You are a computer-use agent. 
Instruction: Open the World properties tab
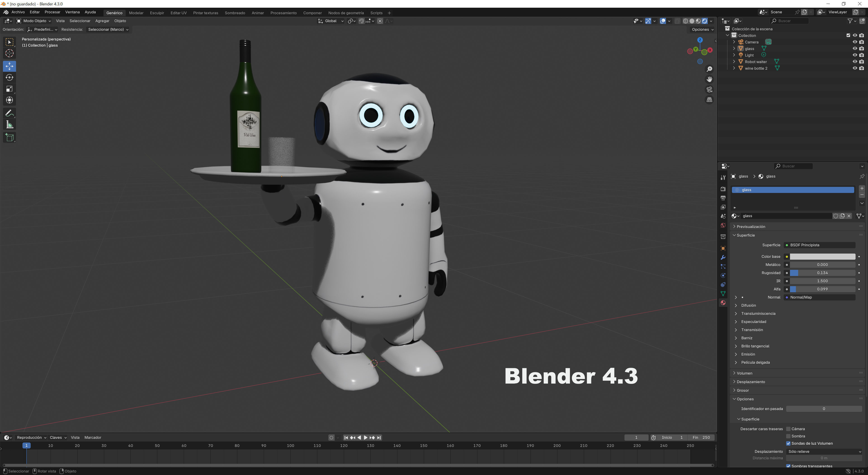723,225
